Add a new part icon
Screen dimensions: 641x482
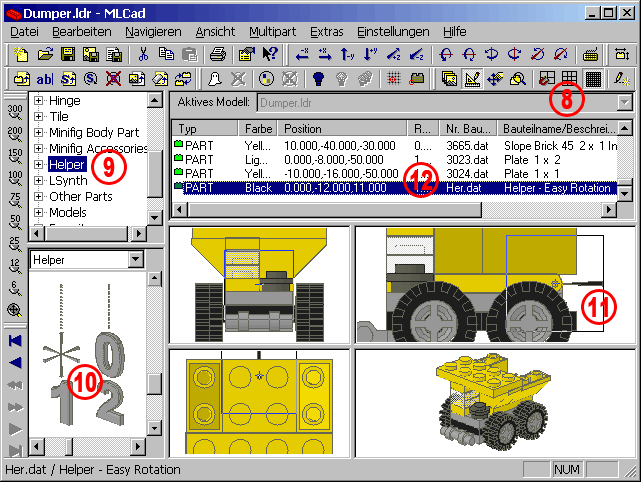[21, 78]
